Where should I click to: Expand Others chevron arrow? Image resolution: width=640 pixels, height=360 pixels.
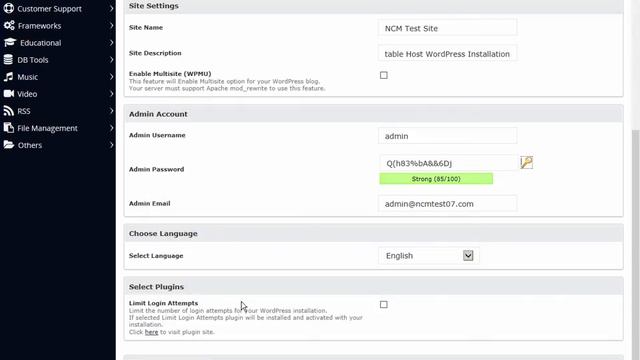[x=111, y=145]
